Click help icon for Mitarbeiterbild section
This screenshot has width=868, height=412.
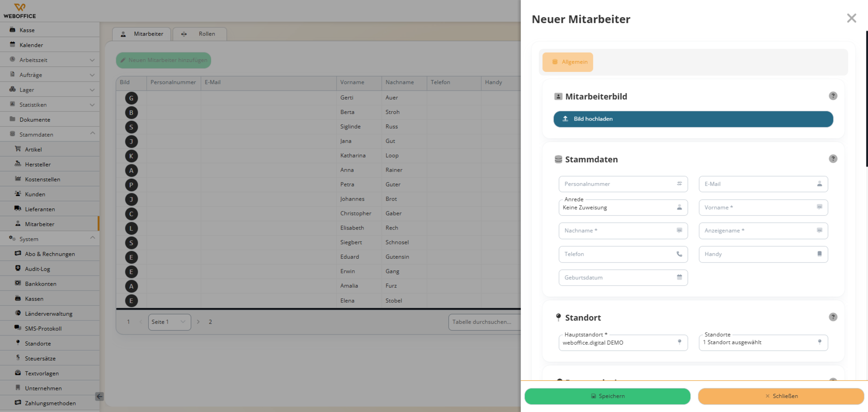click(x=833, y=96)
